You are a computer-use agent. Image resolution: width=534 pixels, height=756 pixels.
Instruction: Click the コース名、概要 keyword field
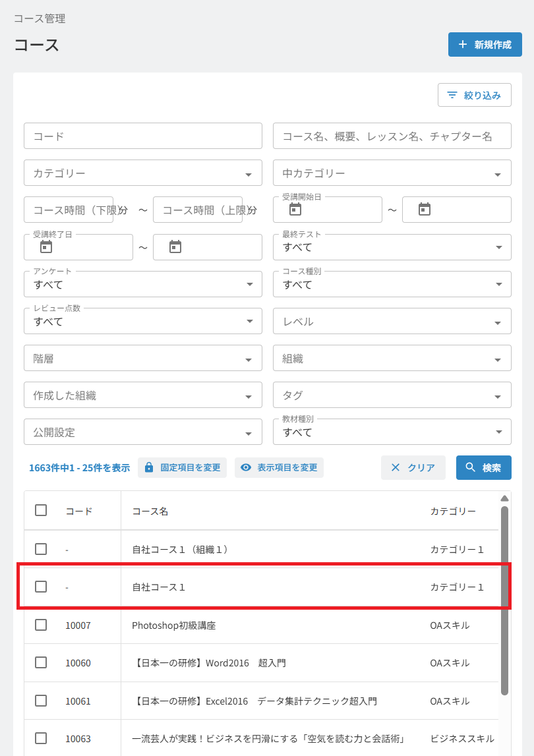point(392,136)
